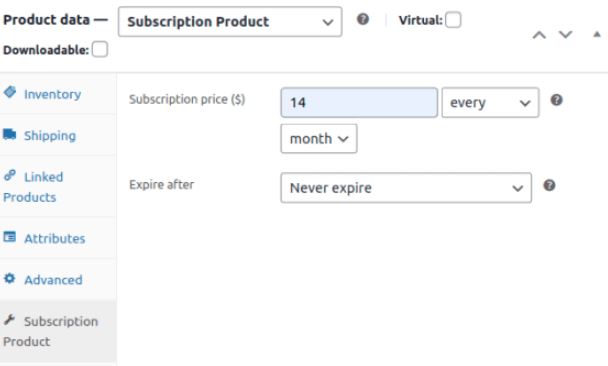This screenshot has width=608, height=366.
Task: Switch to the Attributes tab
Action: tap(55, 238)
